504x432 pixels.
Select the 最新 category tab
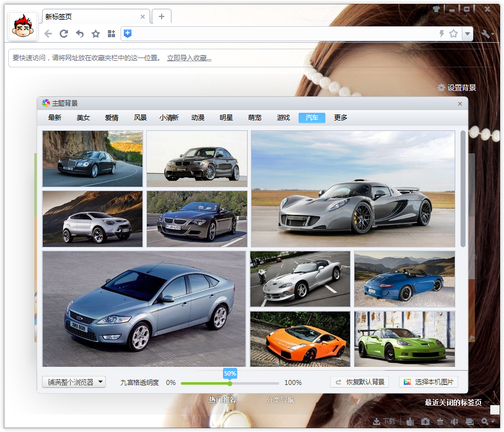55,118
